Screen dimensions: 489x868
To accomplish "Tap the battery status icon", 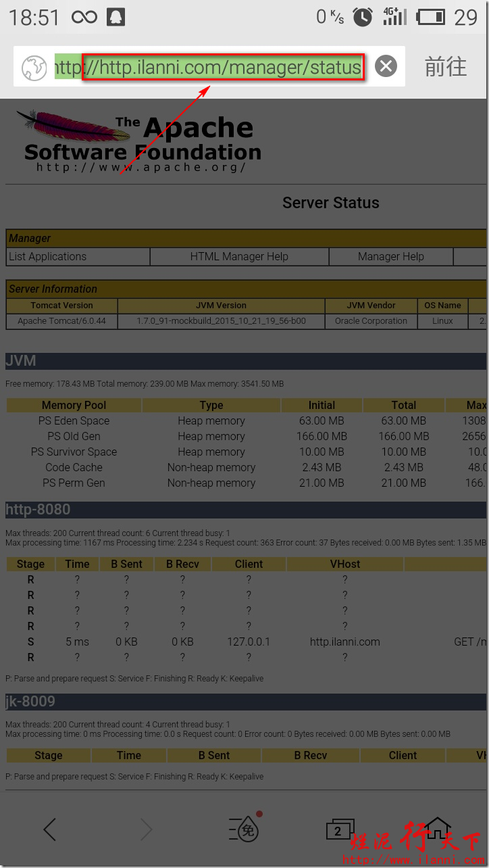I will click(x=431, y=17).
